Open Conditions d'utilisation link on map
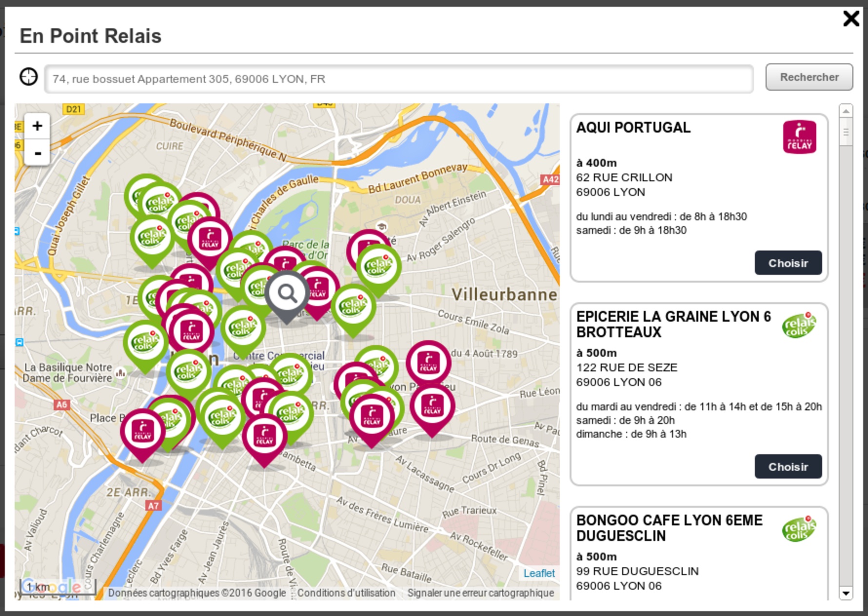868x616 pixels. click(346, 593)
